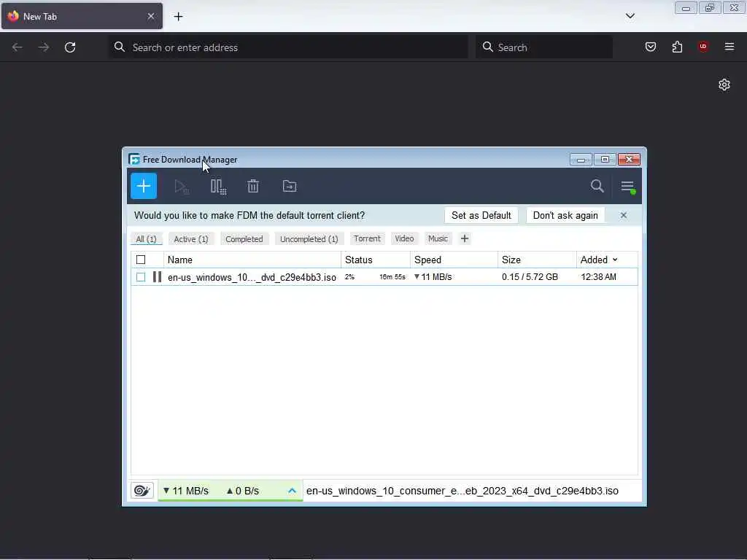747x560 pixels.
Task: Click upload speed 0 B/s in status bar
Action: tap(242, 491)
